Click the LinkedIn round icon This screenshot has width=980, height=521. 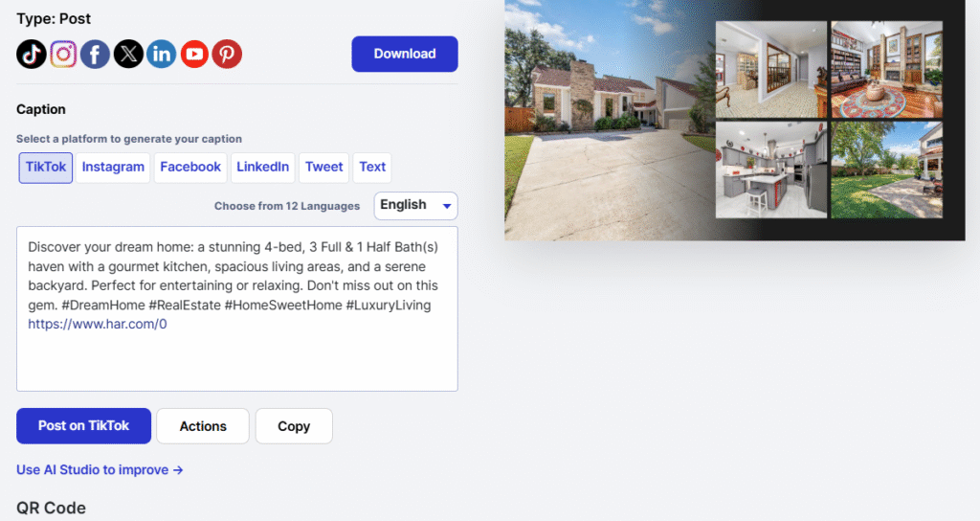pos(161,55)
